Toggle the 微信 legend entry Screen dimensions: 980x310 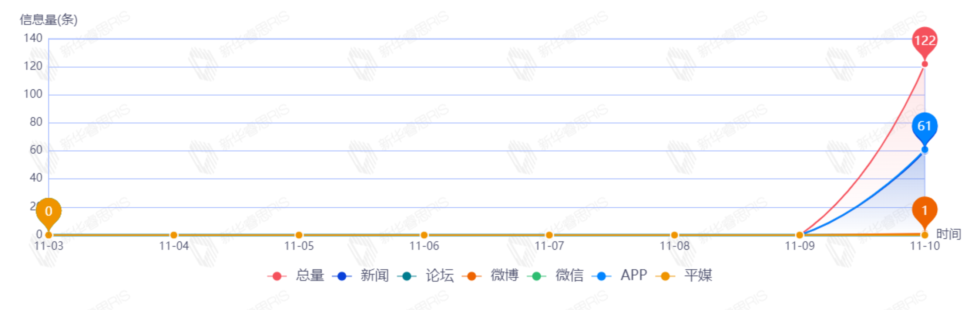(x=556, y=275)
